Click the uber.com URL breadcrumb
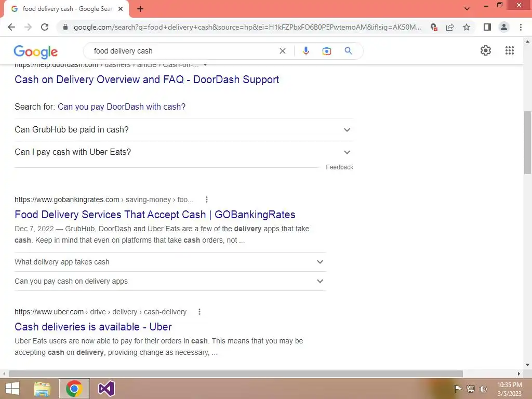Screen dimensions: 532x399 [100, 312]
